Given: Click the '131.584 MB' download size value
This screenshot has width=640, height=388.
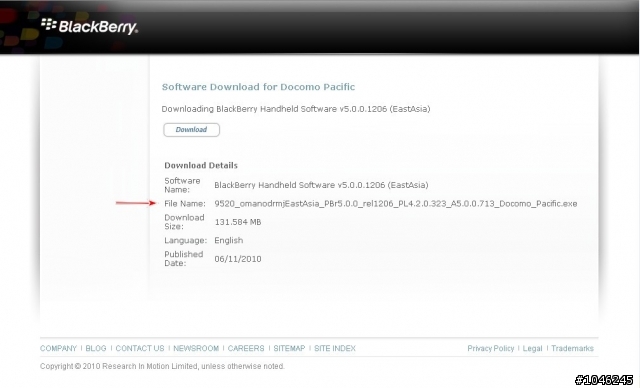Looking at the screenshot, I should (238, 222).
